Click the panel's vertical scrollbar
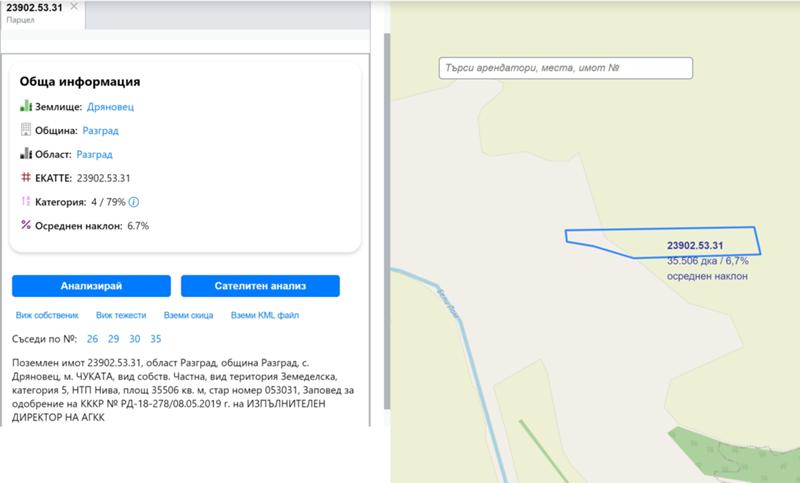 click(387, 221)
